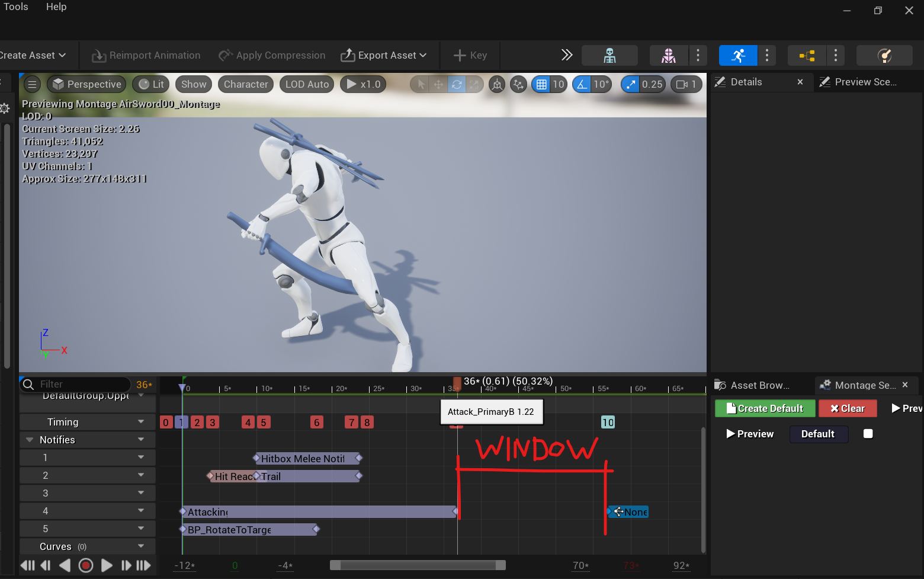The height and width of the screenshot is (579, 924).
Task: Select the Reimport Animation toolbar action
Action: tap(146, 55)
